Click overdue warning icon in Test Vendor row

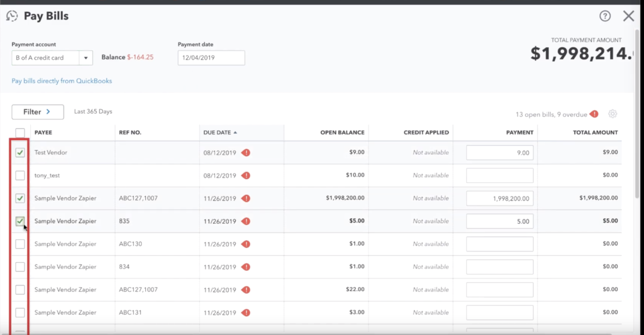pos(246,153)
